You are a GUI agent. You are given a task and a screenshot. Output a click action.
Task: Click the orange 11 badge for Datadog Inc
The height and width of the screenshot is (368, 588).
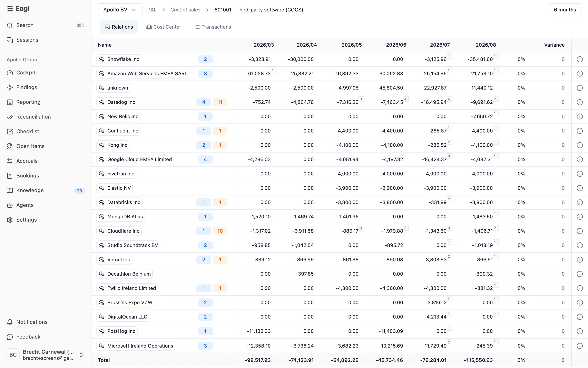pyautogui.click(x=220, y=102)
